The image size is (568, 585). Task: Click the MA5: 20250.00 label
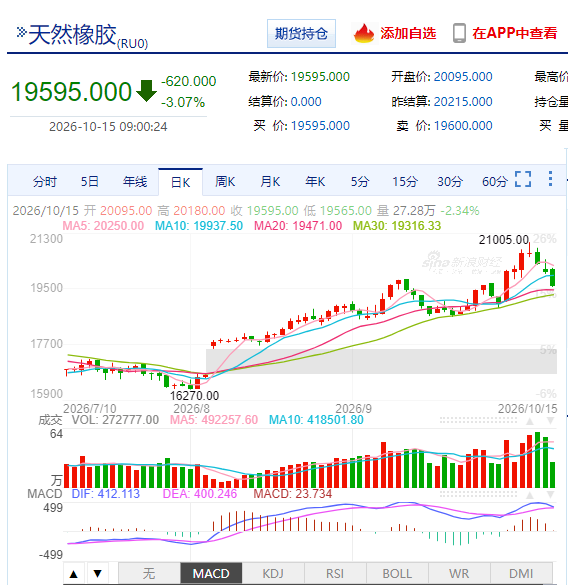coord(103,226)
